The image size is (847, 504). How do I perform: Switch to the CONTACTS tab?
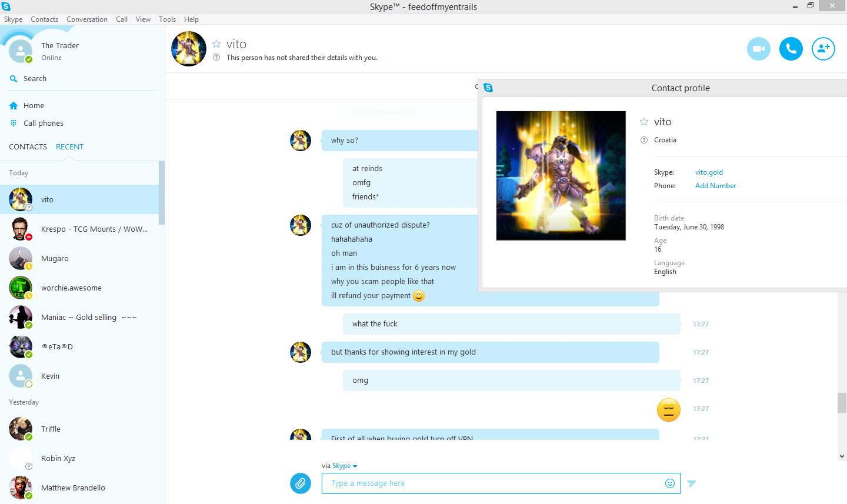[28, 147]
